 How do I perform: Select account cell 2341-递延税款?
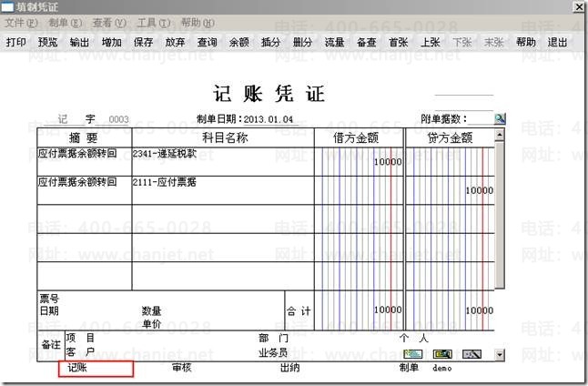pyautogui.click(x=164, y=153)
